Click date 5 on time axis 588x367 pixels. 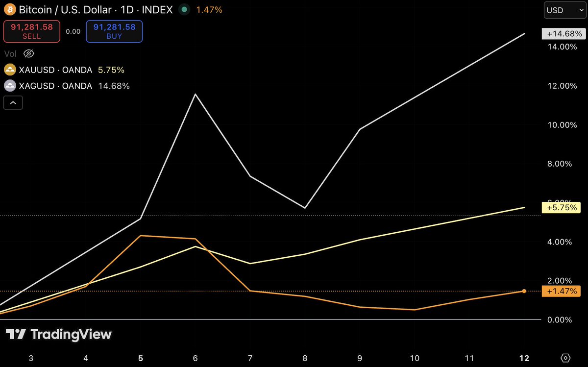click(141, 358)
